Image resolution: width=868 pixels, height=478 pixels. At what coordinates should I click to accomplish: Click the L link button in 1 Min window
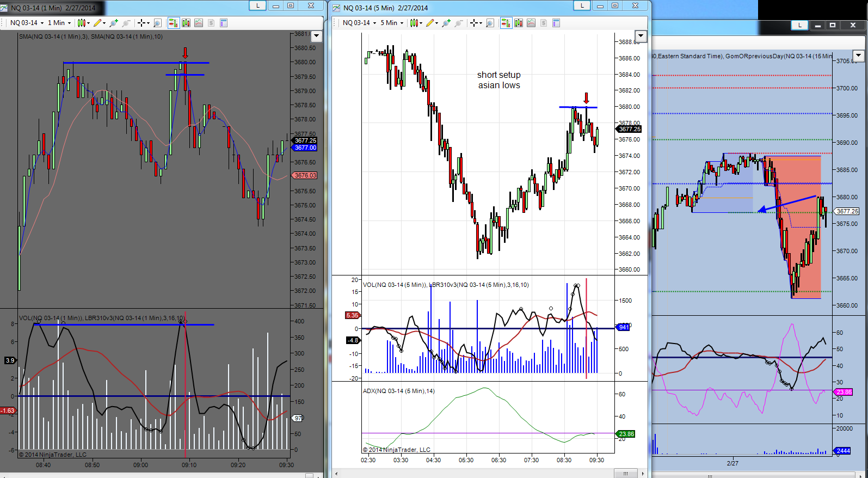[x=257, y=5]
